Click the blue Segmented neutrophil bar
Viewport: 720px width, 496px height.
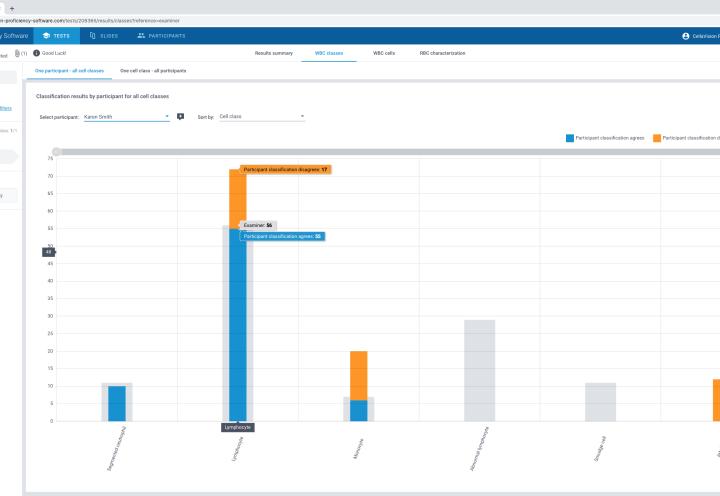(117, 403)
